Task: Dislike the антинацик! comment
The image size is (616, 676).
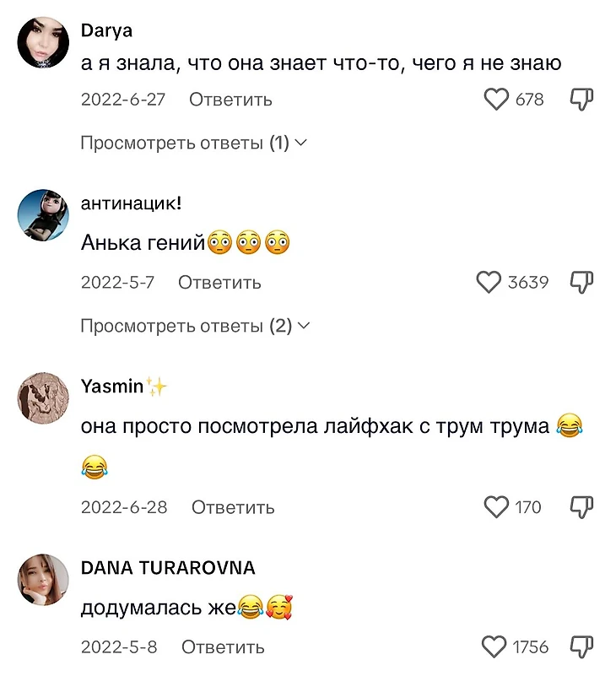Action: [581, 283]
